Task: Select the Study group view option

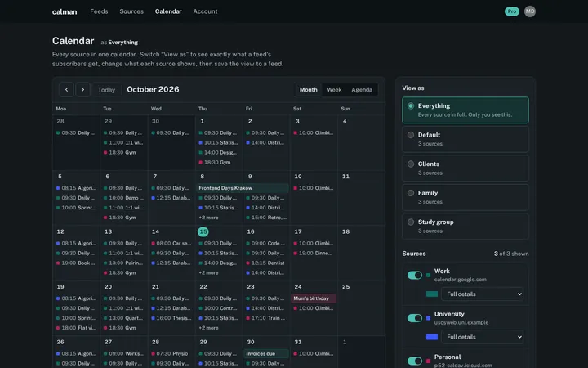Action: click(465, 226)
